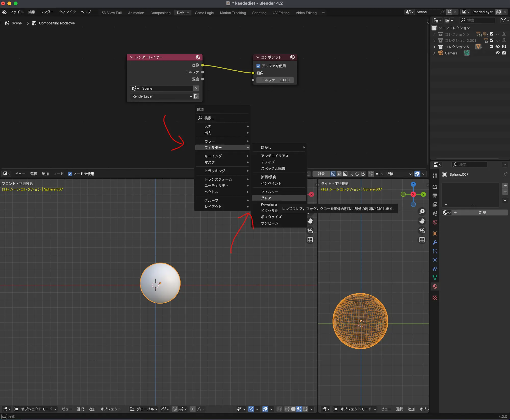Add a new workspace with plus button
510x420 pixels.
(x=323, y=13)
